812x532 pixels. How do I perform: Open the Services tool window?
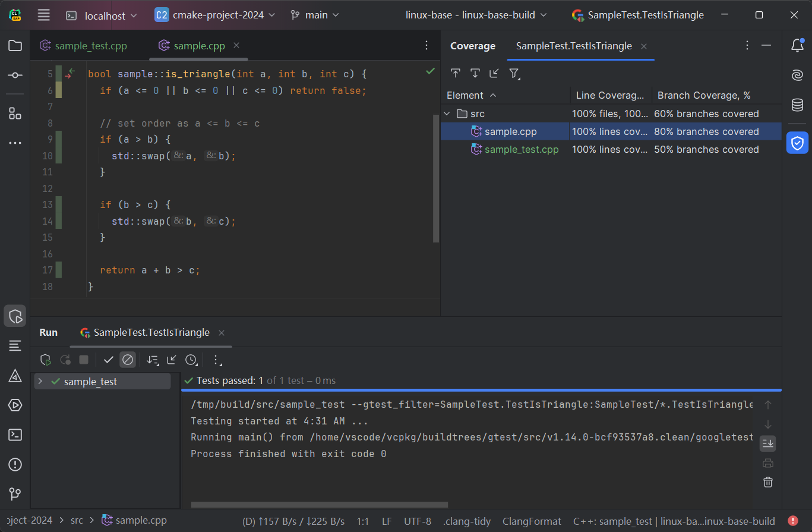(x=15, y=405)
